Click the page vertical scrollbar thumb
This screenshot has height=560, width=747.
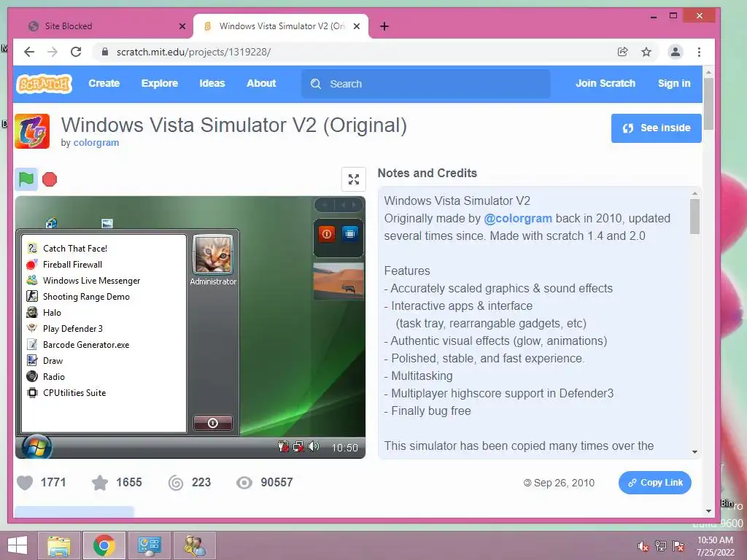[x=708, y=104]
